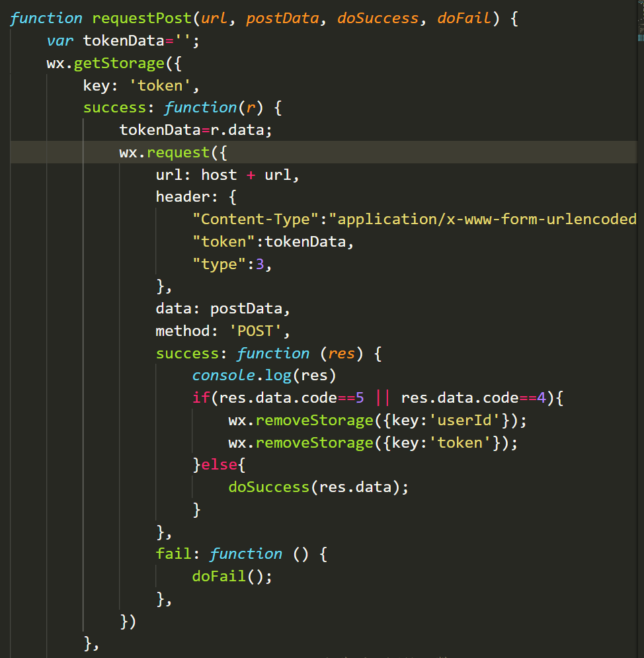Image resolution: width=644 pixels, height=658 pixels.
Task: Click the console.log(res) statement
Action: coord(264,376)
